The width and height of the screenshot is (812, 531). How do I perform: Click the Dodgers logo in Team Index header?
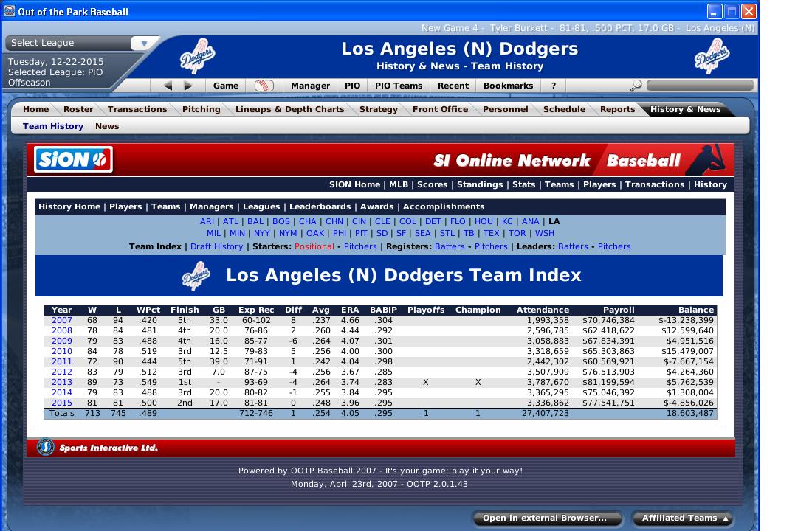[x=196, y=275]
